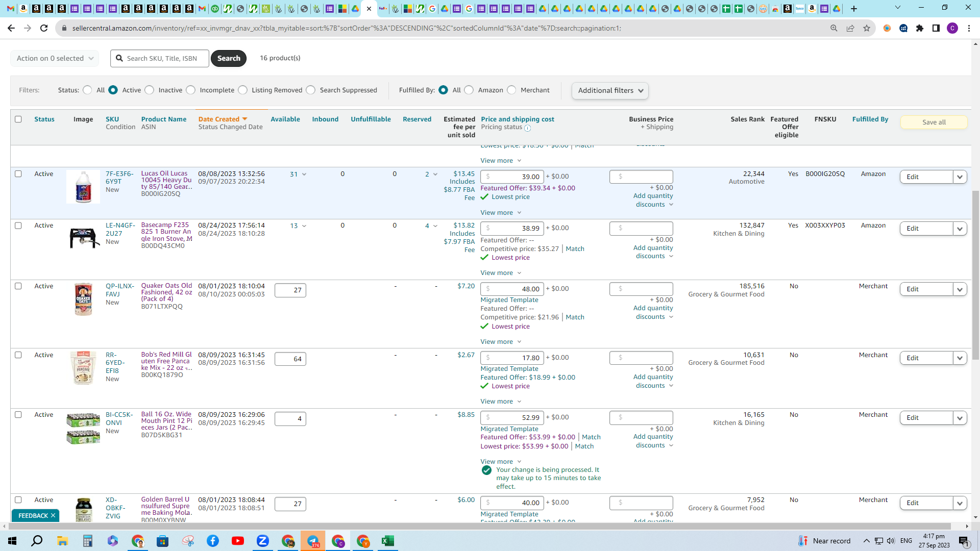Screen dimensions: 980x551
Task: Open the Additional filters dropdown
Action: click(610, 91)
